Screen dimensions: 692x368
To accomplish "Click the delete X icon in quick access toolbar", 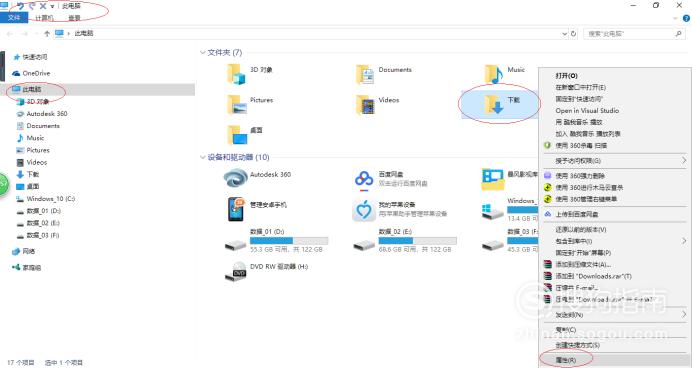I will [x=43, y=6].
